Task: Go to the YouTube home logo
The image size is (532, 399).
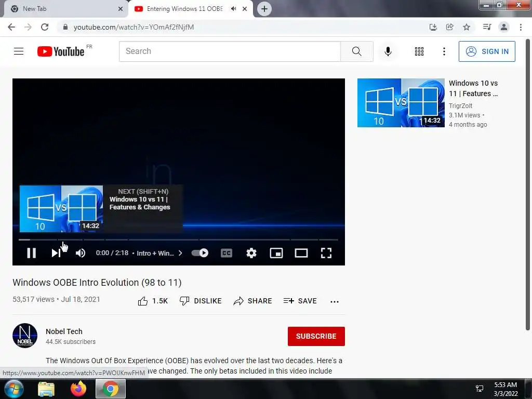Action: (61, 51)
